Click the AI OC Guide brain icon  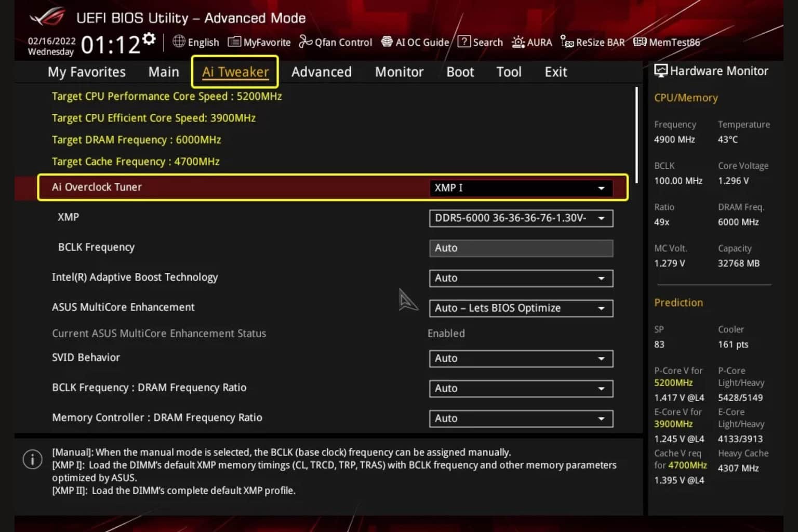(x=387, y=42)
